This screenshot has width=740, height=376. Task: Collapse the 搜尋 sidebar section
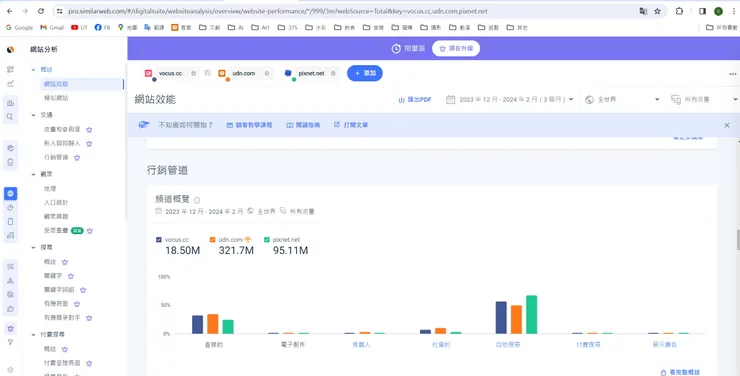click(x=34, y=247)
